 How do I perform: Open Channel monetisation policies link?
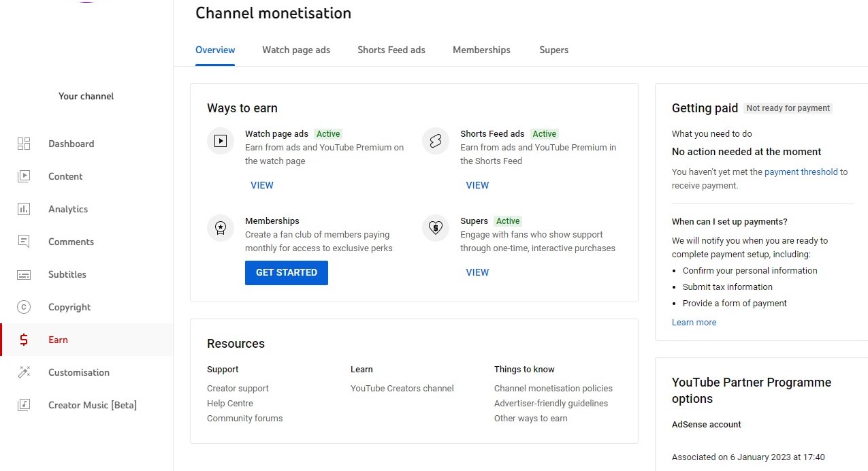click(553, 389)
